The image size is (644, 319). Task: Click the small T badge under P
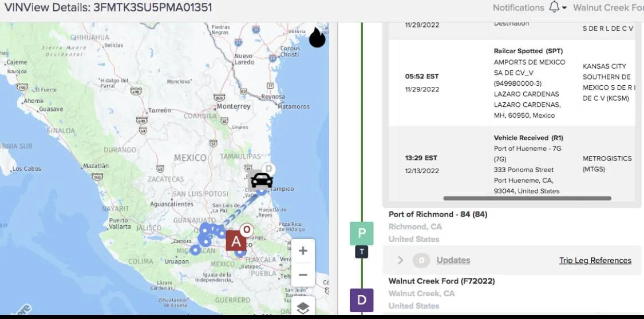pos(361,252)
